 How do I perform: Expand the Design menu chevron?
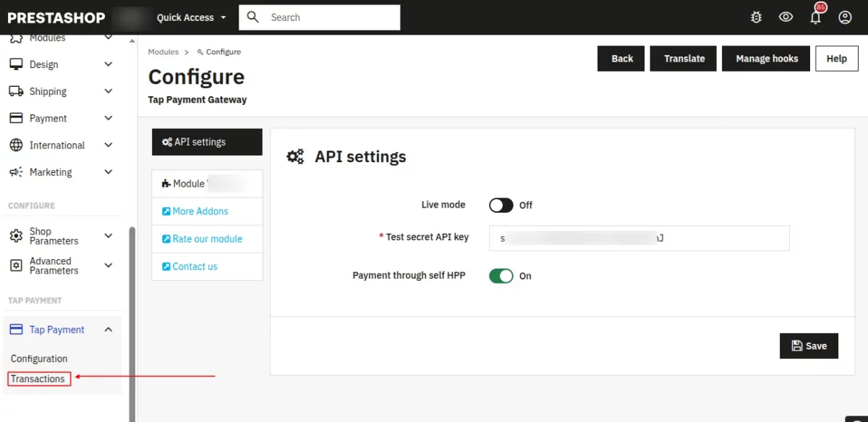109,64
